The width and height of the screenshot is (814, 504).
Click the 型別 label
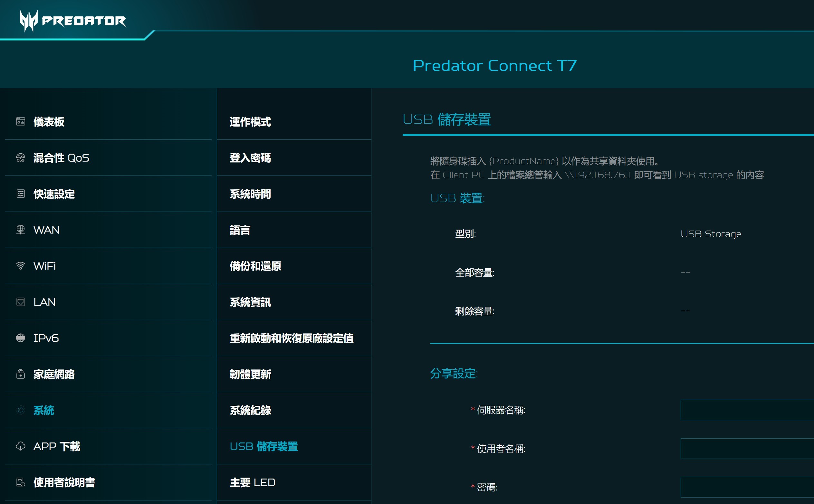(465, 234)
